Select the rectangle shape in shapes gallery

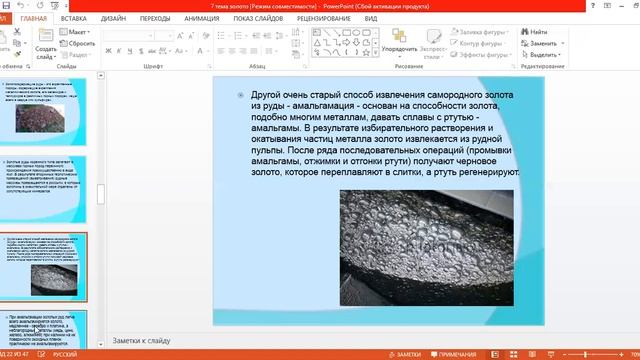347,33
